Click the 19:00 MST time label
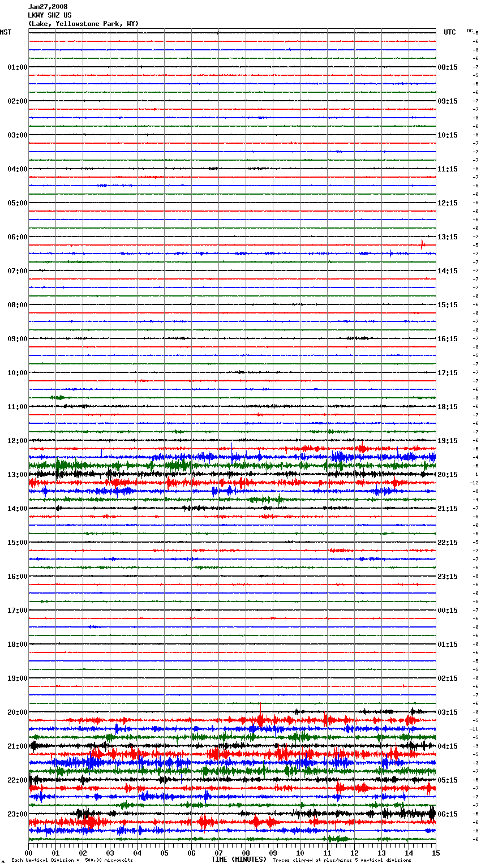The image size is (481, 868). [x=18, y=678]
